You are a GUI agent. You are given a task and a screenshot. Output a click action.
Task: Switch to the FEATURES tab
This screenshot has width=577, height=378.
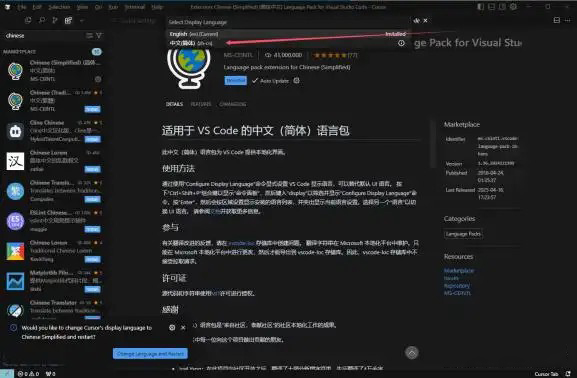[201, 104]
